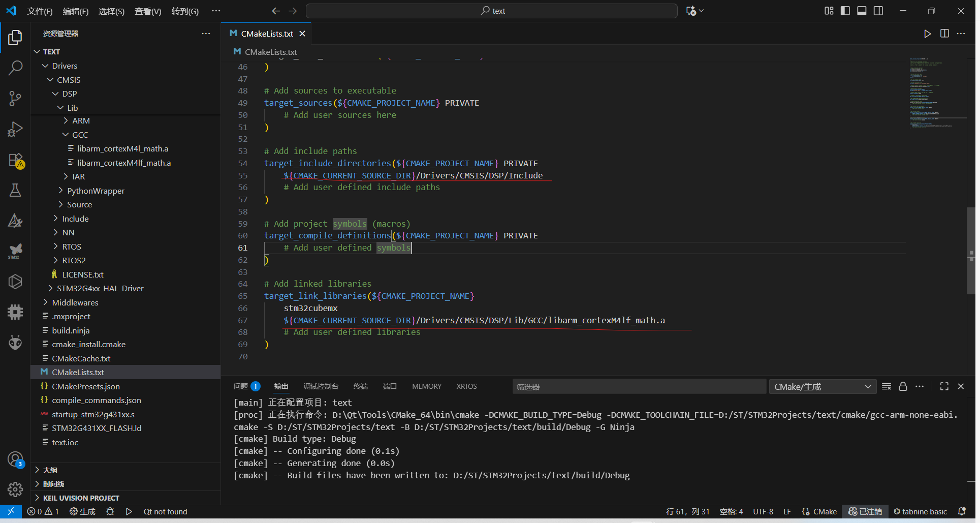Click the CMake language mode in status bar
The width and height of the screenshot is (980, 523).
pyautogui.click(x=825, y=511)
